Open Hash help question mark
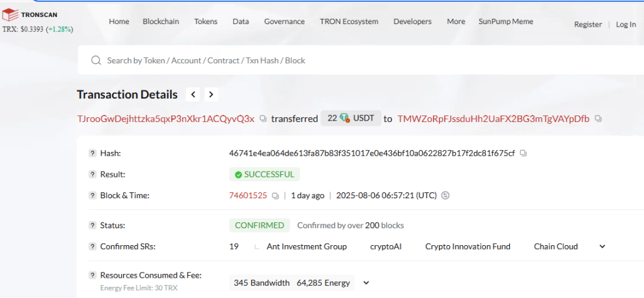644x298 pixels. 92,153
